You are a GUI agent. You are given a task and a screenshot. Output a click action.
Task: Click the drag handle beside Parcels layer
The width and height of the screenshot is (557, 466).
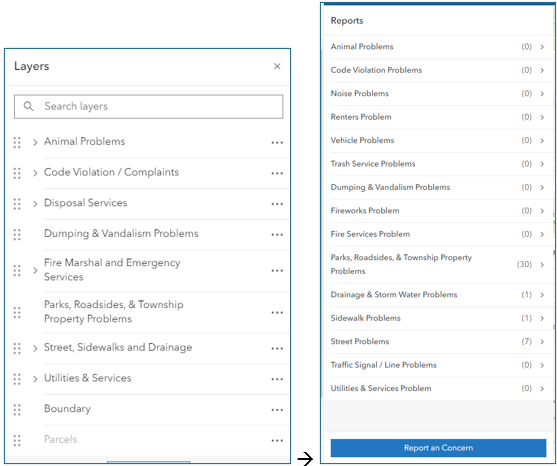tap(17, 440)
